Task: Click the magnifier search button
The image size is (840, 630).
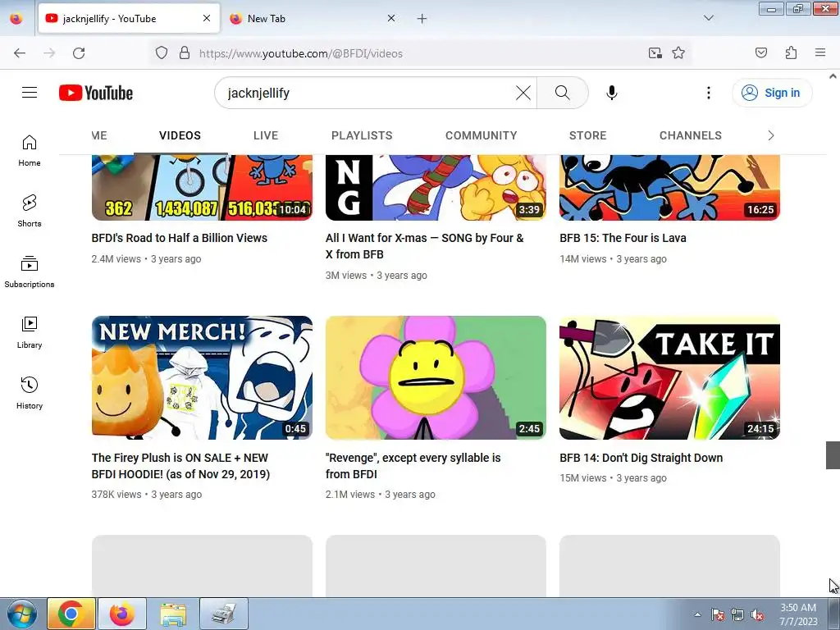Action: [563, 93]
